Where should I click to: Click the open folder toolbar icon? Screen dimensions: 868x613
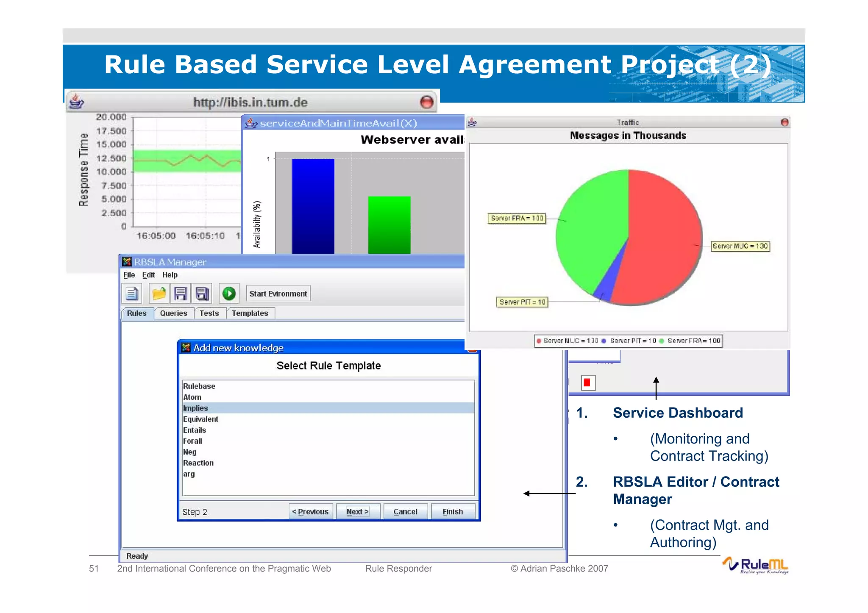pos(159,293)
